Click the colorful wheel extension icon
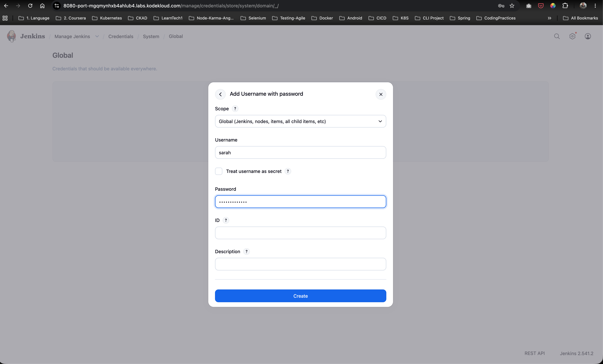Viewport: 603px width, 364px height. [553, 6]
